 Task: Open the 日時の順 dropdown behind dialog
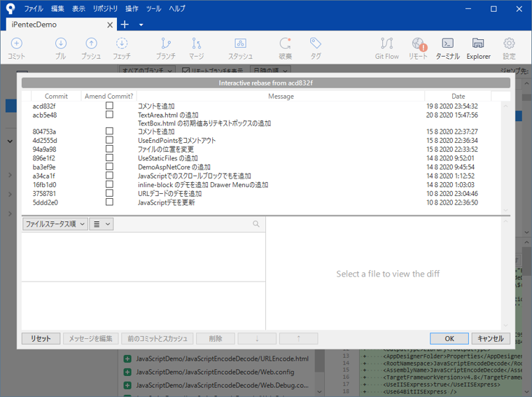tap(270, 69)
